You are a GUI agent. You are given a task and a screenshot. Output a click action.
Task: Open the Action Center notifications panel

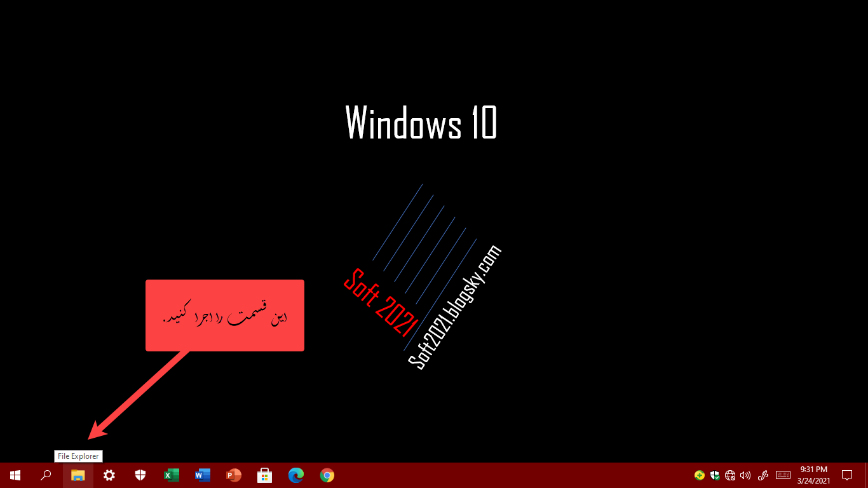click(847, 475)
